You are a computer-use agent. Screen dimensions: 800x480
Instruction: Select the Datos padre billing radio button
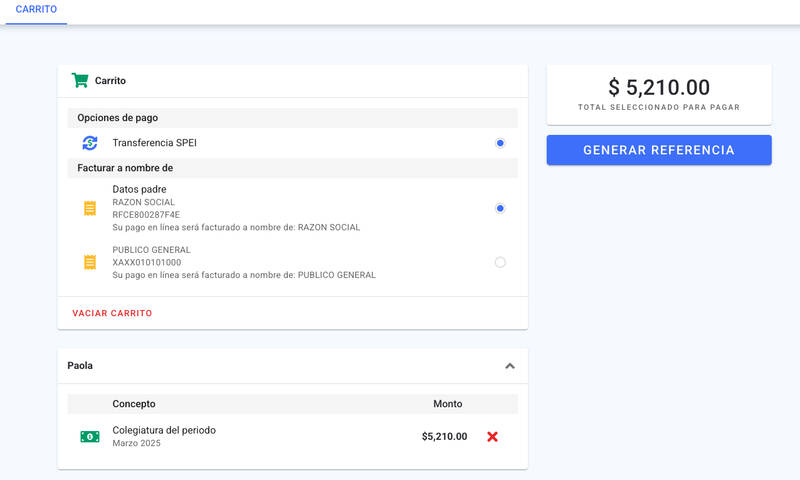coord(500,208)
